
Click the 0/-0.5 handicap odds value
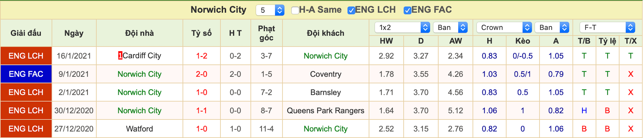522,56
